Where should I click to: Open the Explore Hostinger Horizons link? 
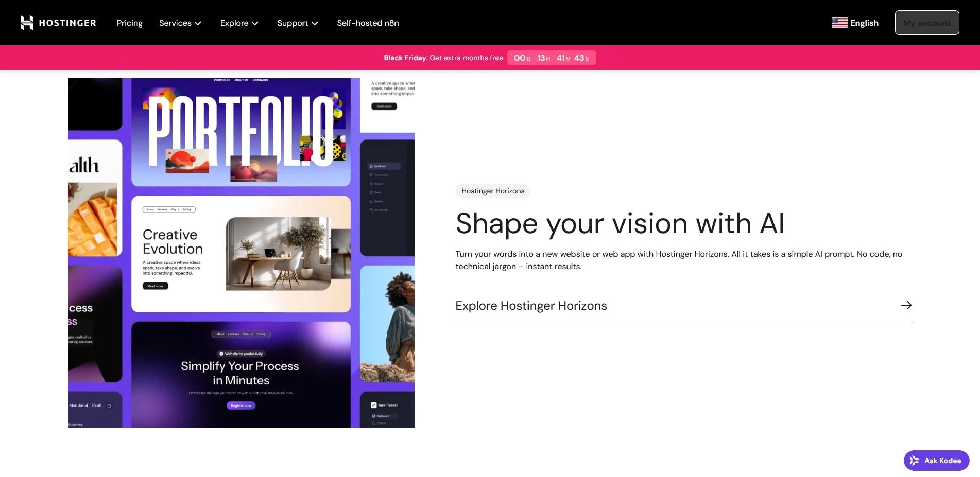(531, 306)
